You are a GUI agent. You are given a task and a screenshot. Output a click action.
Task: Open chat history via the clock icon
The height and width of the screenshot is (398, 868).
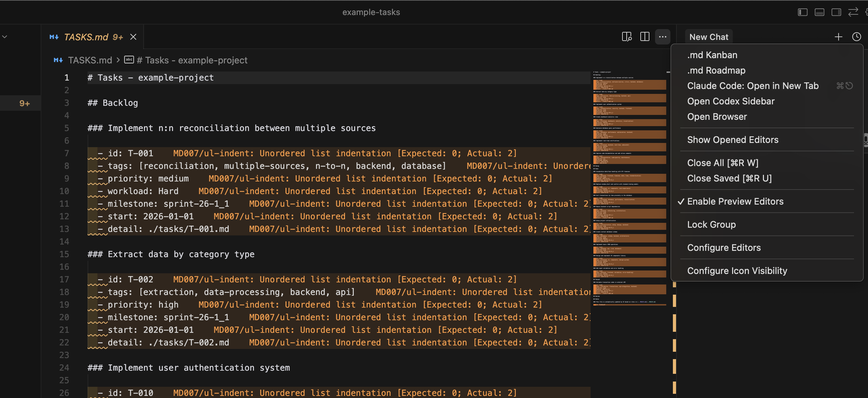pos(856,36)
